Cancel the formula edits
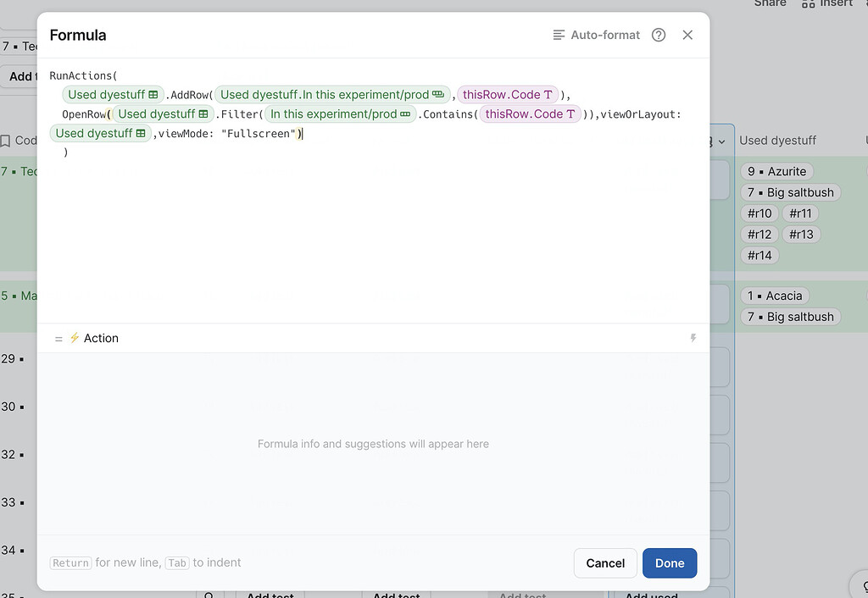868x598 pixels. tap(605, 562)
